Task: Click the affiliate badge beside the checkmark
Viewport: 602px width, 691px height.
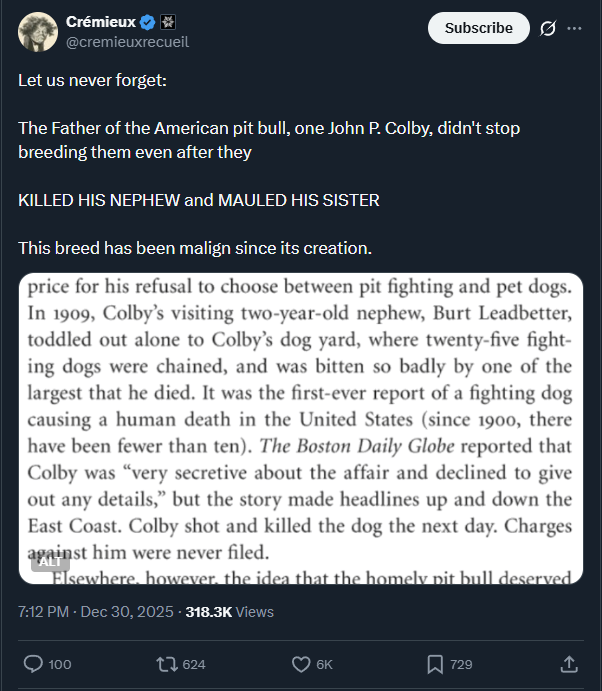Action: (x=169, y=22)
